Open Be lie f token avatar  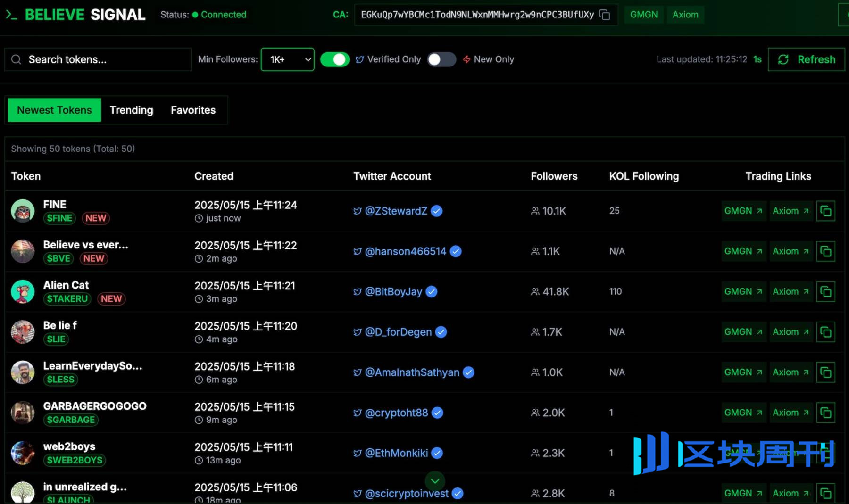click(23, 332)
